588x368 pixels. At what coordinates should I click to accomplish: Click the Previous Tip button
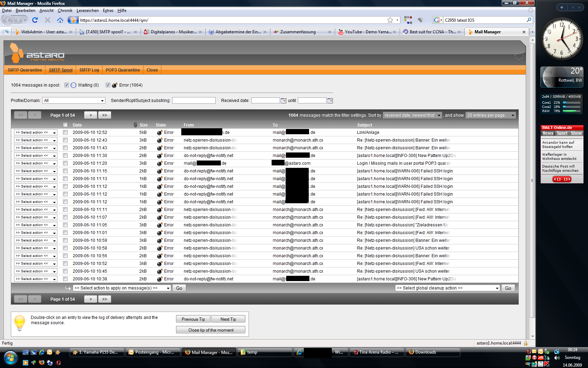[193, 319]
